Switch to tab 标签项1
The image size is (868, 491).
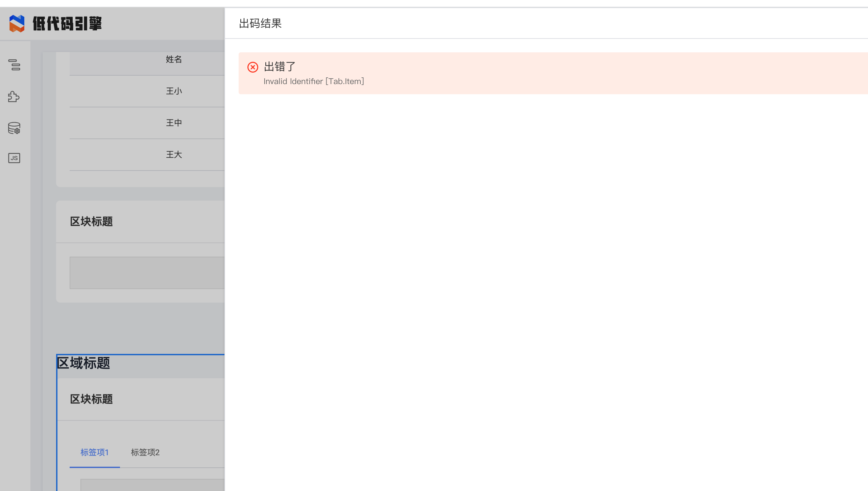coord(95,453)
